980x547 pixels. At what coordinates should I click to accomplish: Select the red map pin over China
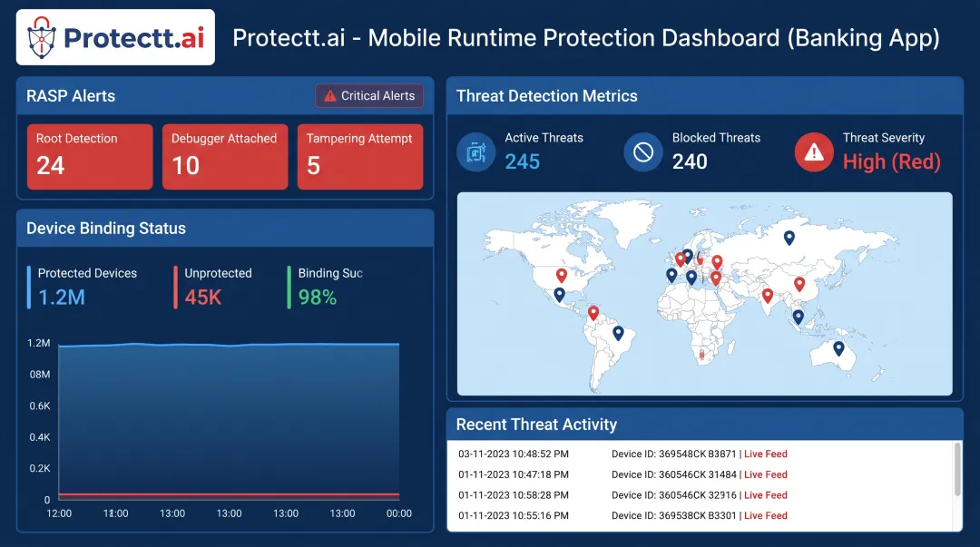click(x=799, y=285)
